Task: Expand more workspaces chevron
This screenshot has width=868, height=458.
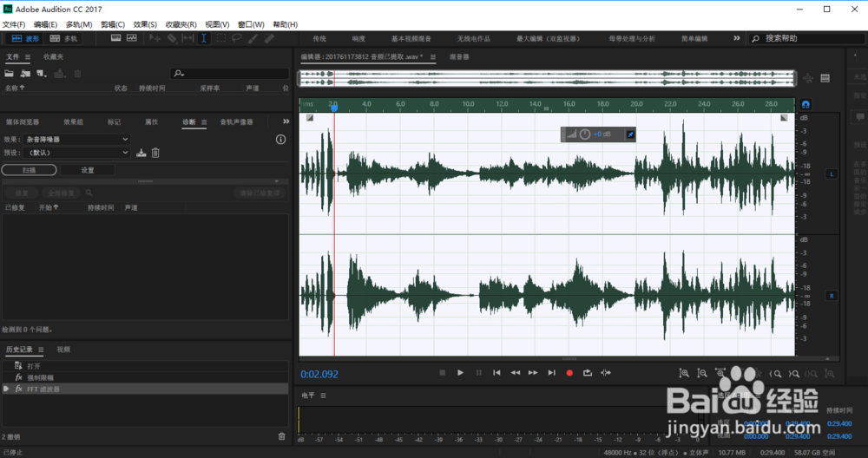Action: [x=736, y=38]
